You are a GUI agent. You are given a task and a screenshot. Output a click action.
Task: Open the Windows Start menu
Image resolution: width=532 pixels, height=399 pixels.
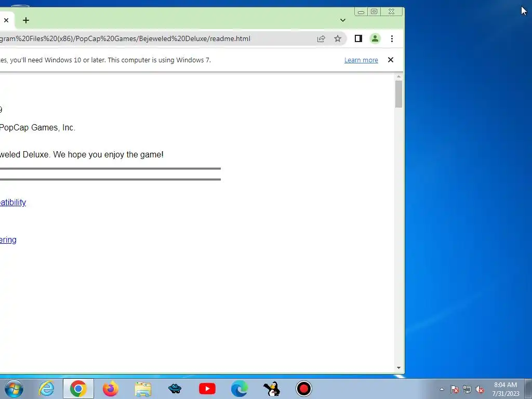point(14,389)
